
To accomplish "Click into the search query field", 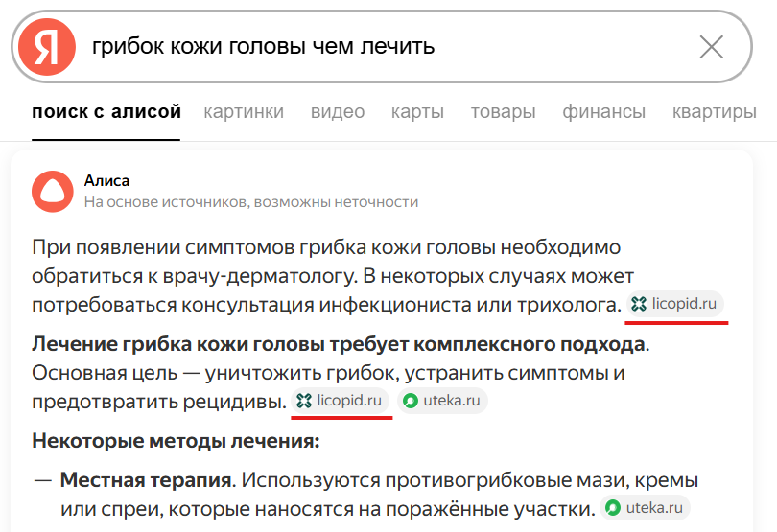I will pyautogui.click(x=384, y=46).
